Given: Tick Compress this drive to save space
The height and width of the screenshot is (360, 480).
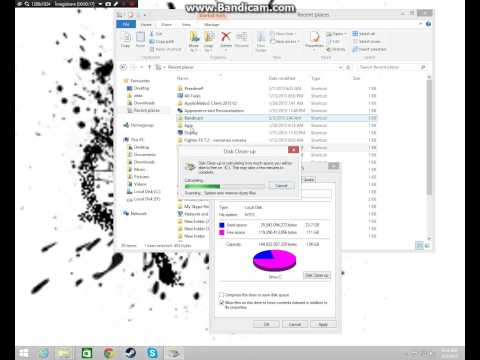Looking at the screenshot, I should tap(221, 295).
